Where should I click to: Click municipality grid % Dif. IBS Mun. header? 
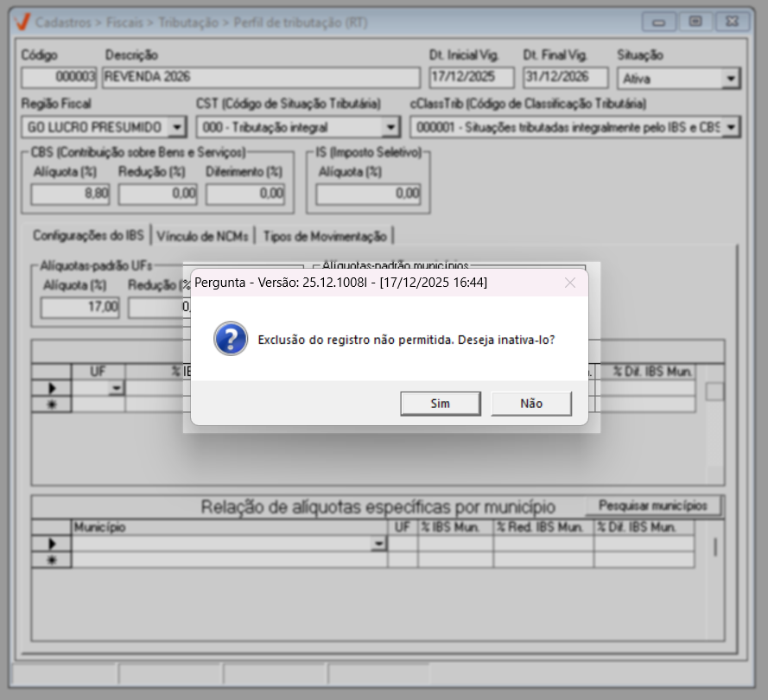click(644, 527)
